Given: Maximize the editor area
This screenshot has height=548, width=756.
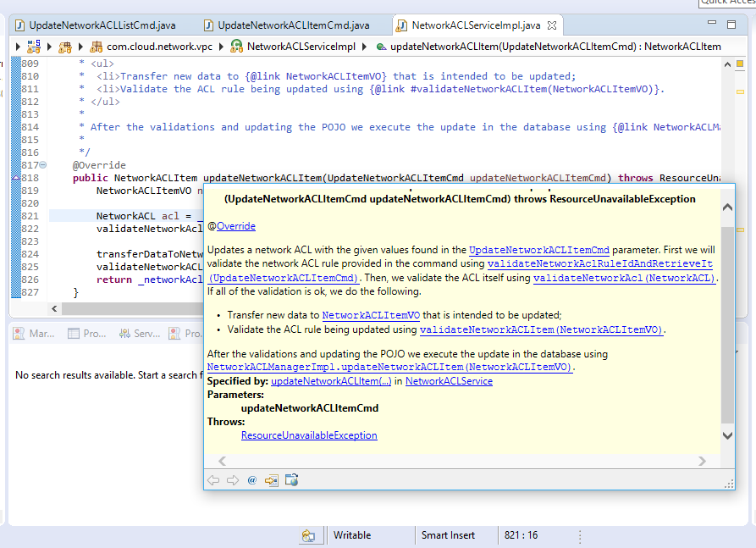Looking at the screenshot, I should pos(731,24).
